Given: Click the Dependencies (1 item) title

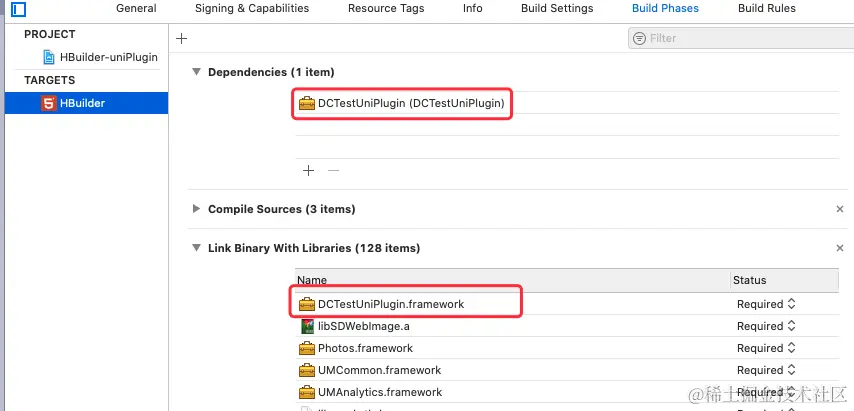Looking at the screenshot, I should pos(271,72).
